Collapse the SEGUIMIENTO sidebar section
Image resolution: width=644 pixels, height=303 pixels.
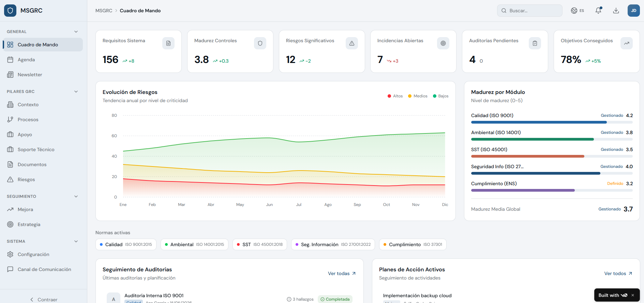point(76,196)
